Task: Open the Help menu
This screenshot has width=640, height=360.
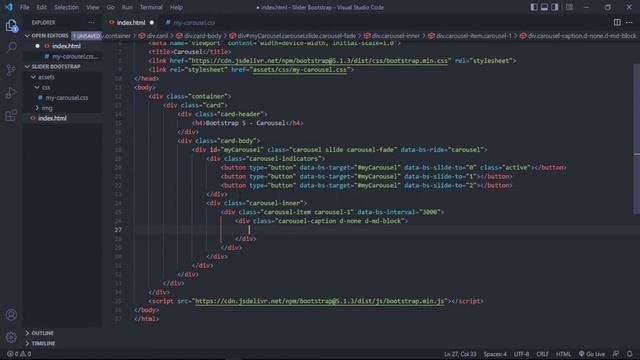Action: (176, 7)
